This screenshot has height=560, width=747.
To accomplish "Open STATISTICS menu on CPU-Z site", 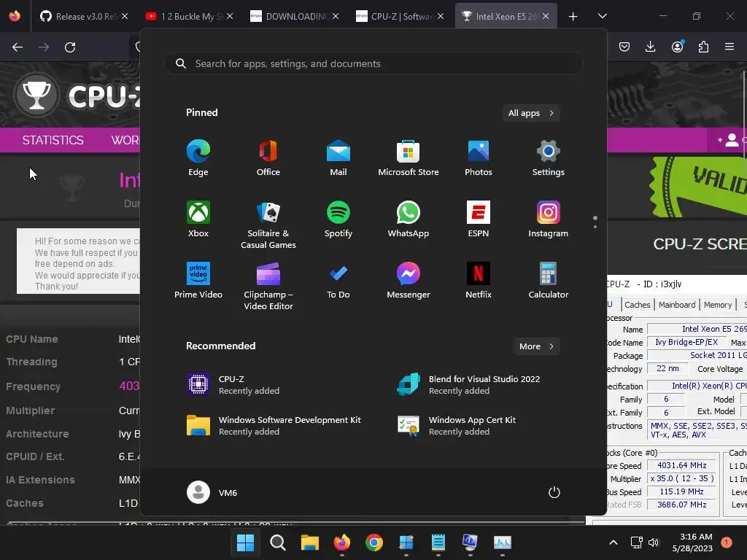I will coord(53,140).
